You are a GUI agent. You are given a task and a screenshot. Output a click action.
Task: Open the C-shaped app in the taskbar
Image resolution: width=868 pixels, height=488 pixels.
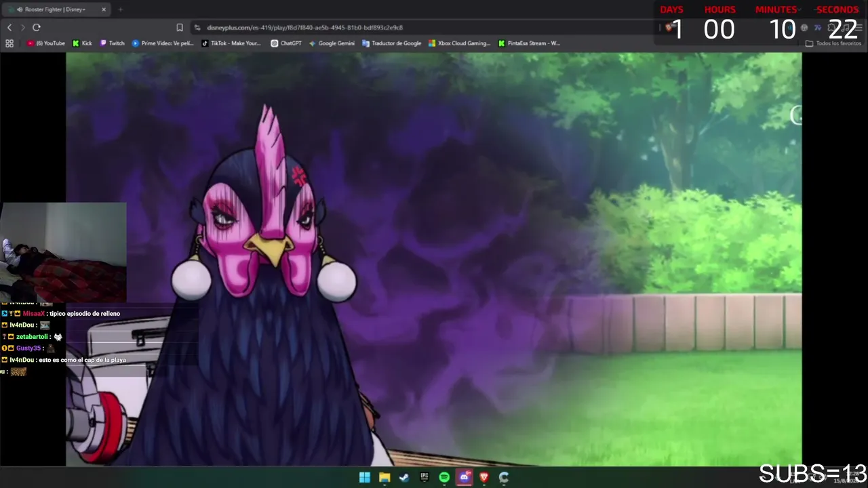(x=504, y=477)
